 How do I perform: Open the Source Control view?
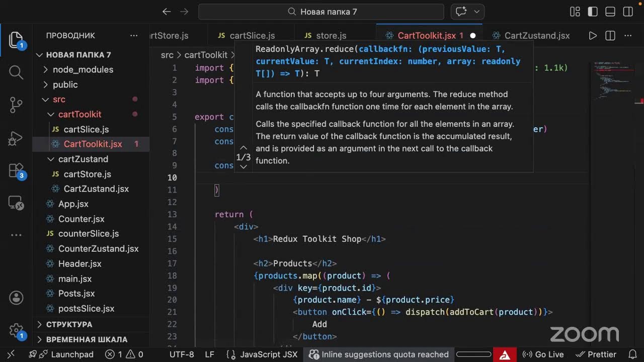click(x=16, y=105)
